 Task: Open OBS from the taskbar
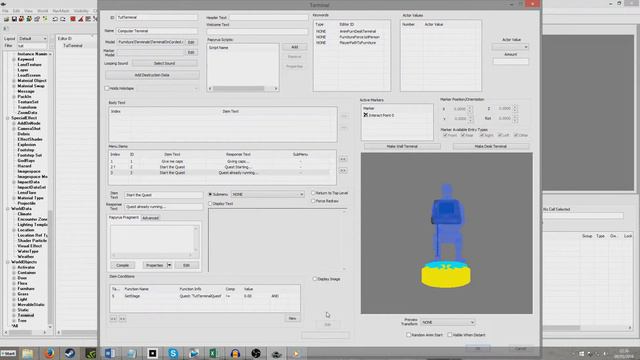coord(256,353)
